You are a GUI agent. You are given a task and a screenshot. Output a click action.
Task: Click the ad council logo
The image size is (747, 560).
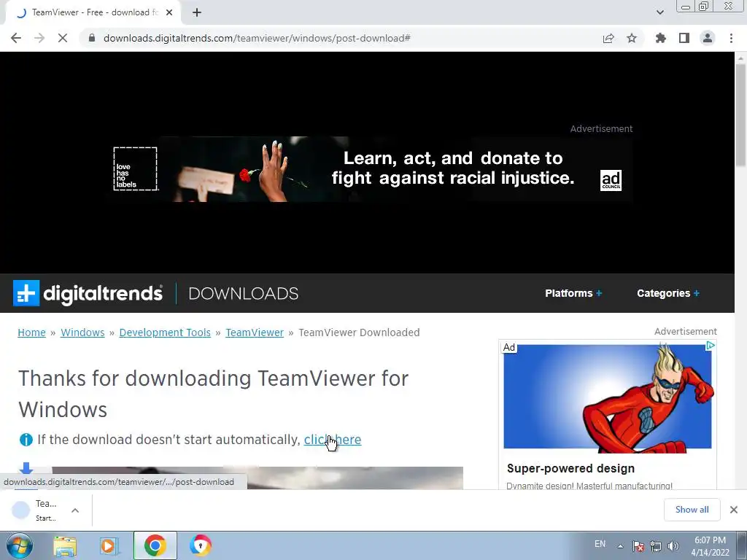click(x=611, y=180)
